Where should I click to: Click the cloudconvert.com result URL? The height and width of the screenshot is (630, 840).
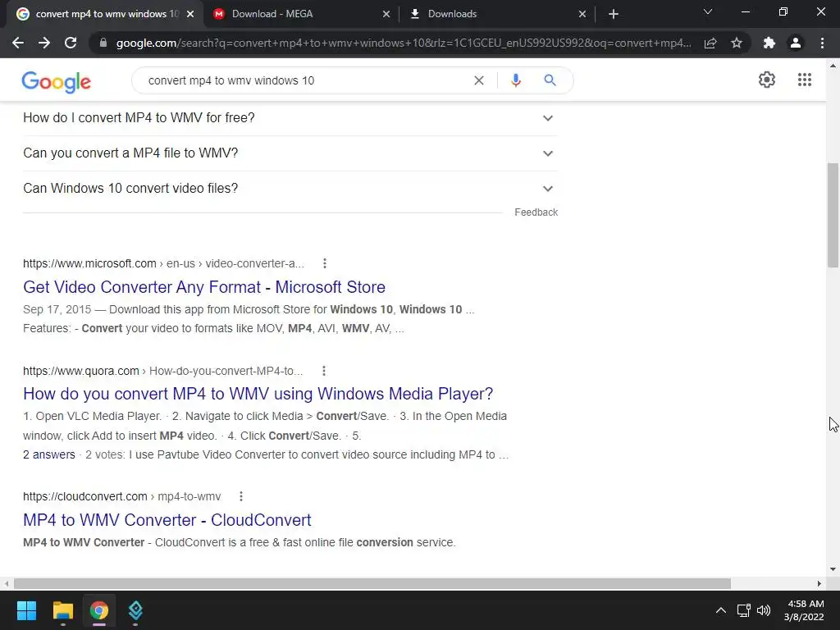pos(121,496)
